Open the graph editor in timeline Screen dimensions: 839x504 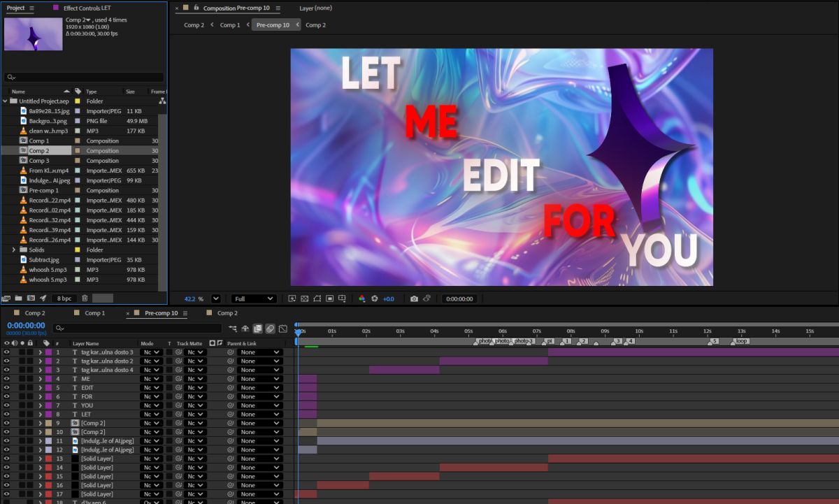click(284, 329)
